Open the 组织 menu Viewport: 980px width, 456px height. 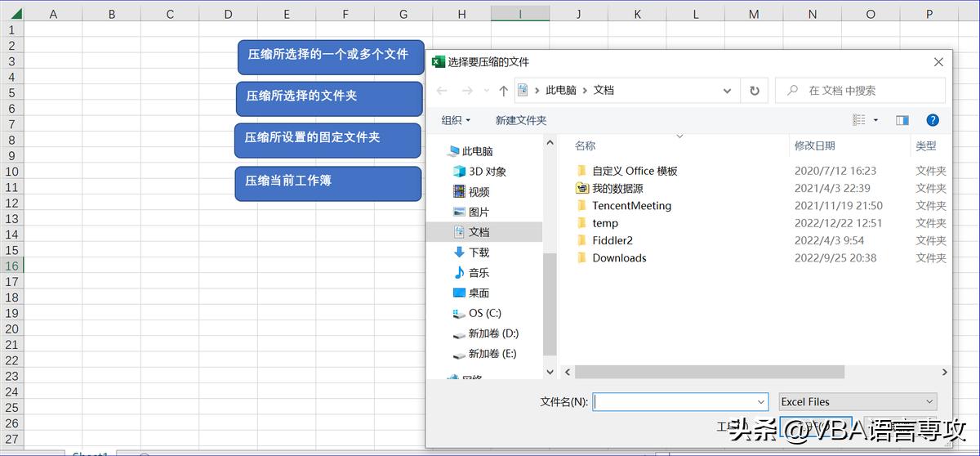click(x=456, y=120)
